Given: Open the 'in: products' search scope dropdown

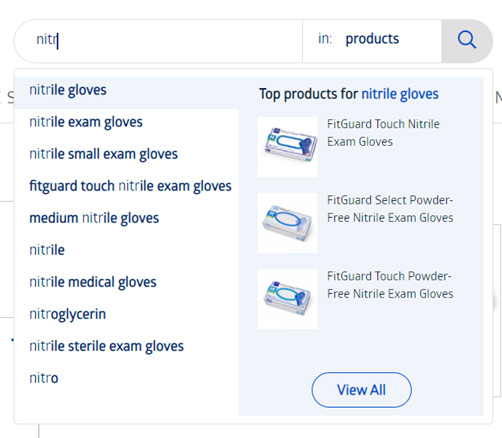Looking at the screenshot, I should click(x=372, y=40).
